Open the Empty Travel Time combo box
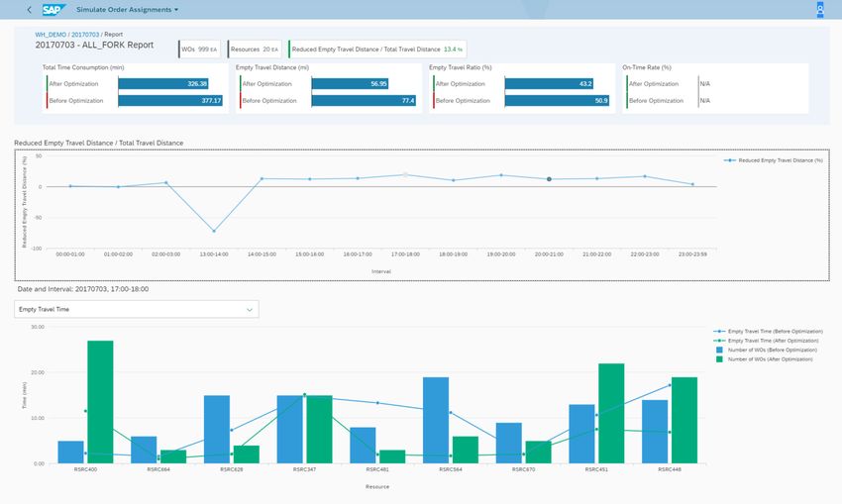Image resolution: width=842 pixels, height=504 pixels. click(x=136, y=309)
